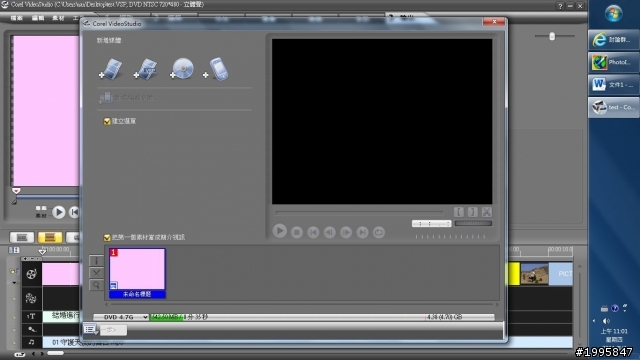Open Windows Start orb
This screenshot has width=640, height=360.
pos(613,14)
